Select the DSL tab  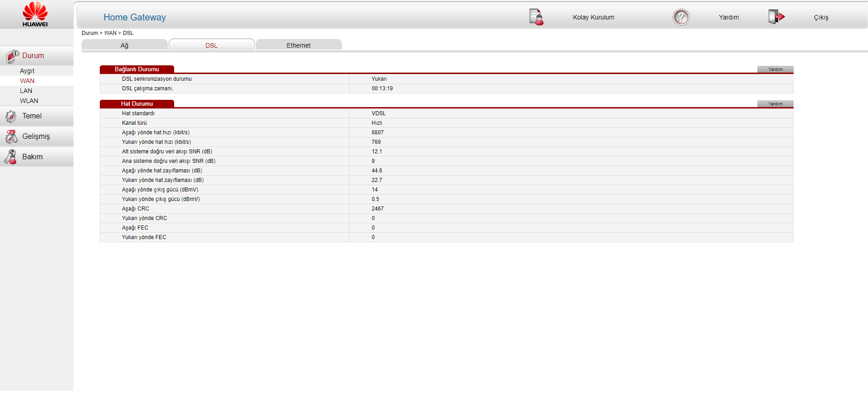[x=211, y=45]
